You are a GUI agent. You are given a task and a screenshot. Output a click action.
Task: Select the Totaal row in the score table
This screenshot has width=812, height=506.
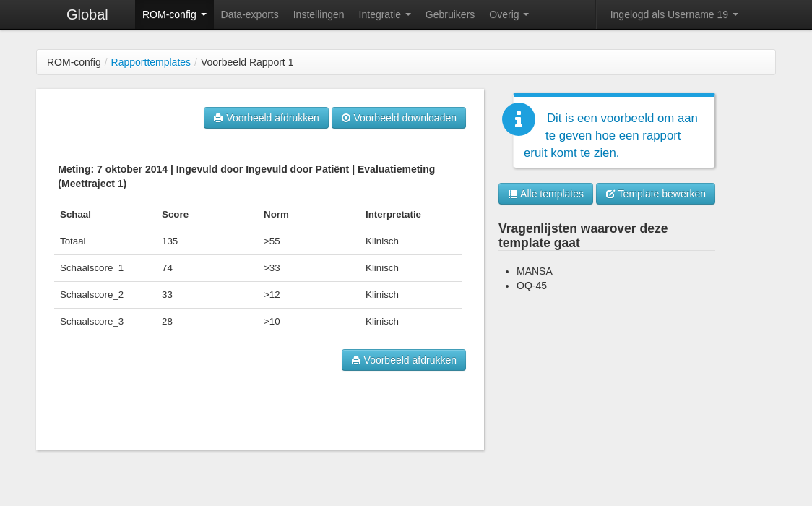tap(257, 241)
